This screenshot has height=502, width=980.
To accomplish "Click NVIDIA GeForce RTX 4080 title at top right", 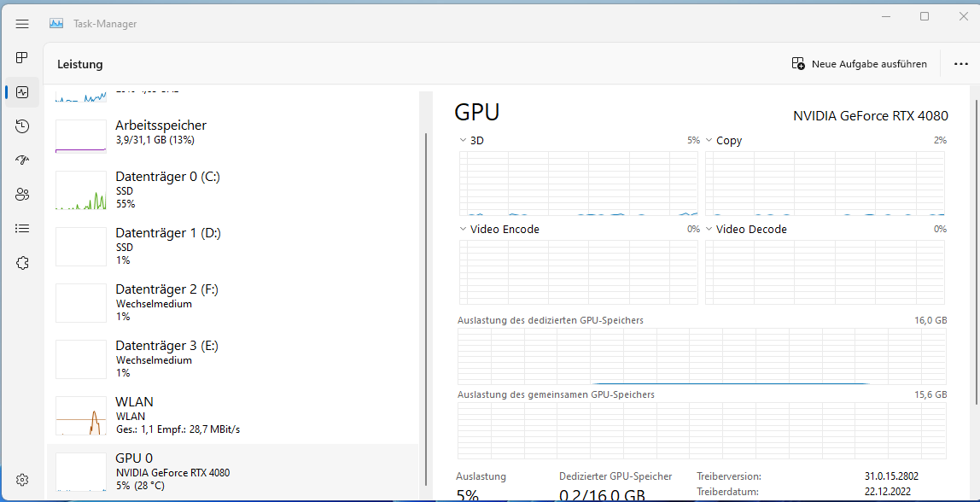I will (871, 115).
